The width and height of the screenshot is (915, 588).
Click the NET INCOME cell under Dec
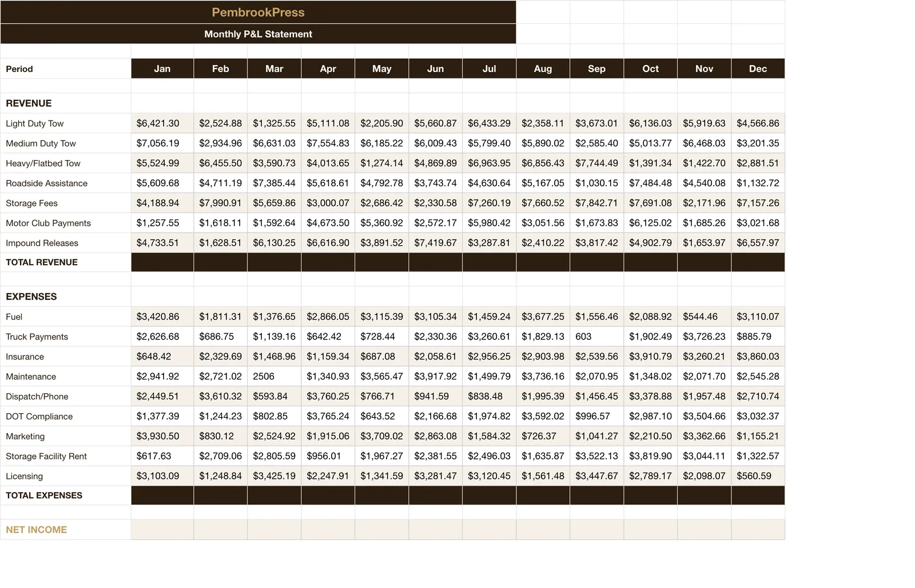pyautogui.click(x=758, y=530)
